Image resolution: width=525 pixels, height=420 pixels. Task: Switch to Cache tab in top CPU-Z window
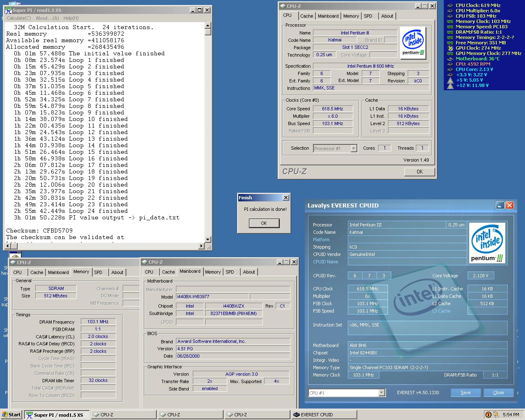click(306, 16)
